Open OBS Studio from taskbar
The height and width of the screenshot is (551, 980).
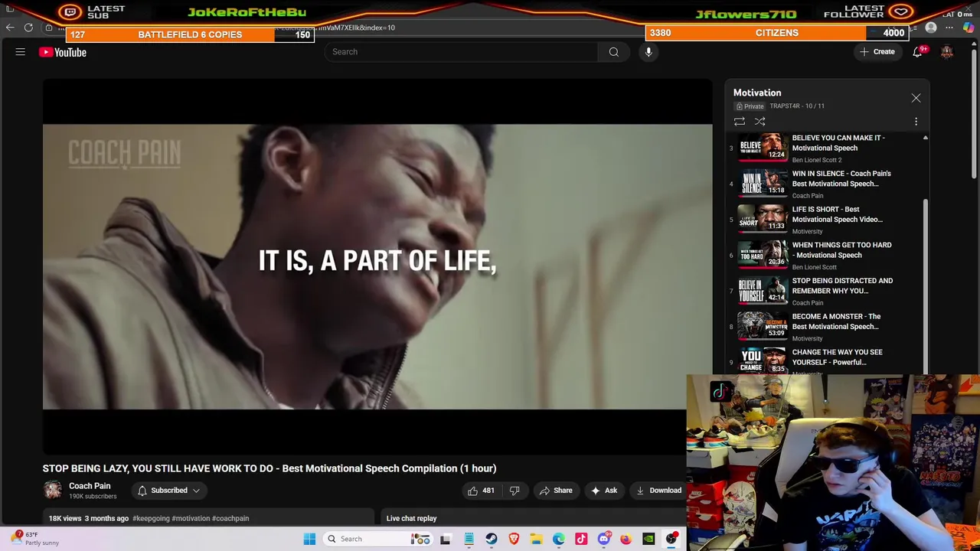[671, 539]
